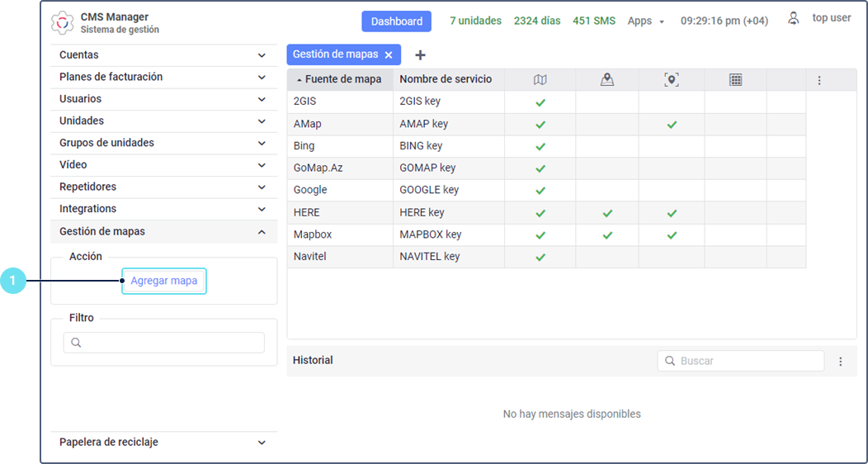Add a new tab with plus icon

pos(420,55)
